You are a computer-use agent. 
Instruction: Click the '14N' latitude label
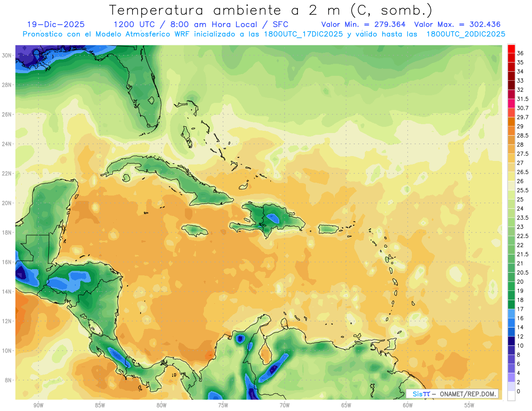pyautogui.click(x=7, y=292)
